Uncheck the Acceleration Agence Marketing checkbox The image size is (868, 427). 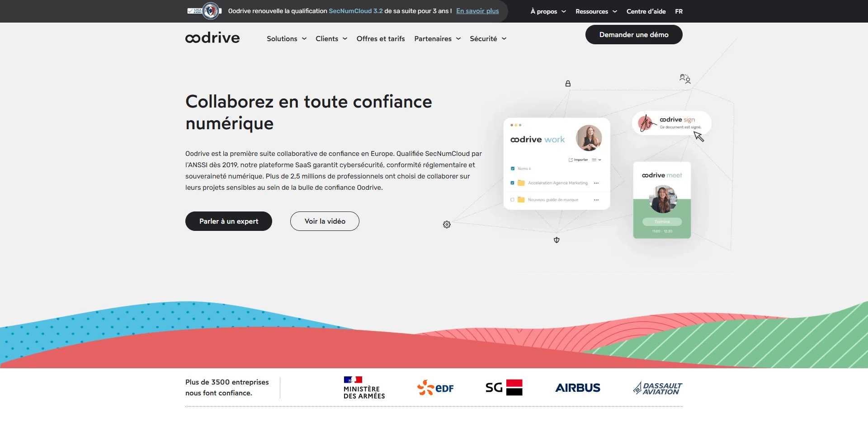tap(513, 183)
